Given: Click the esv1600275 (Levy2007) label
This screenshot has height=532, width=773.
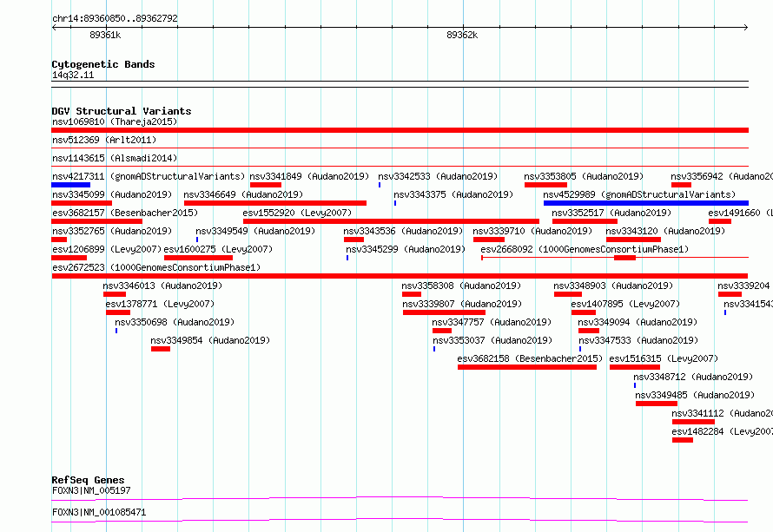Looking at the screenshot, I should coord(218,249).
